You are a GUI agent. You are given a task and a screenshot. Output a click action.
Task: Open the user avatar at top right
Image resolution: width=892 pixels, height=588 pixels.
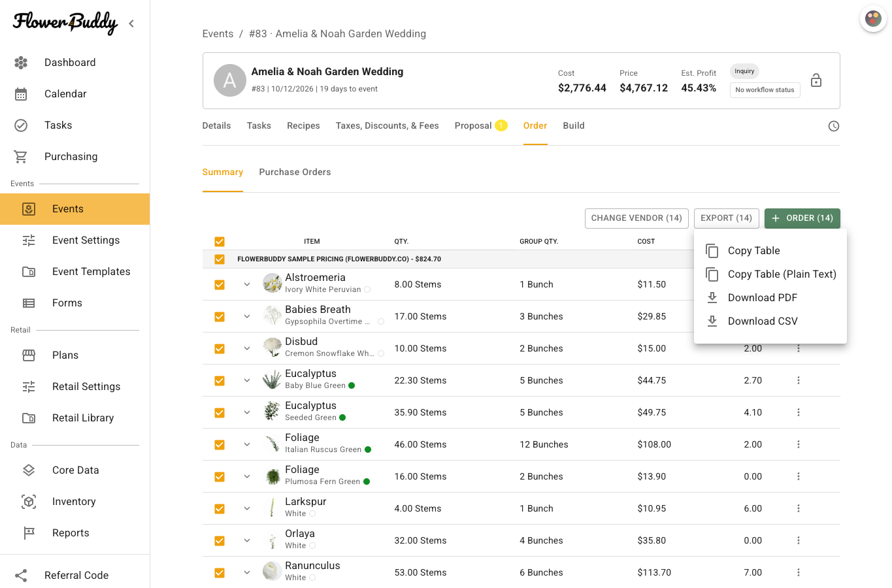(x=873, y=19)
